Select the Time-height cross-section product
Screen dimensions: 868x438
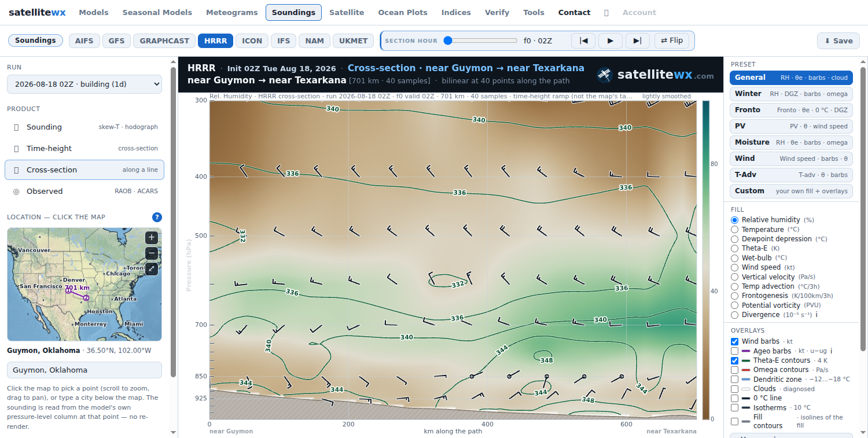(84, 149)
